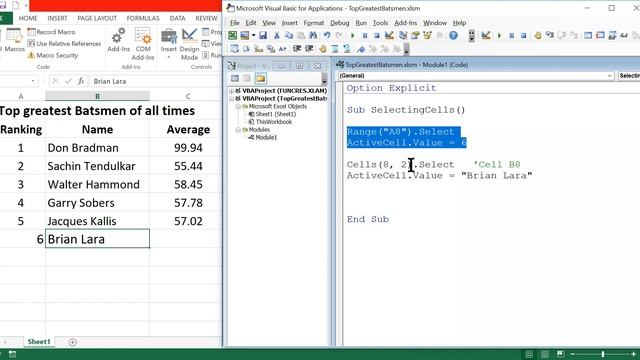Click Break icon in standard toolbar
The image size is (640, 360).
pyautogui.click(x=365, y=36)
